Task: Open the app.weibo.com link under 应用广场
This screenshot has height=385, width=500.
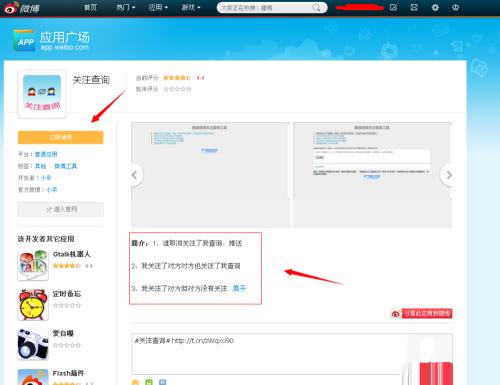Action: pyautogui.click(x=65, y=47)
